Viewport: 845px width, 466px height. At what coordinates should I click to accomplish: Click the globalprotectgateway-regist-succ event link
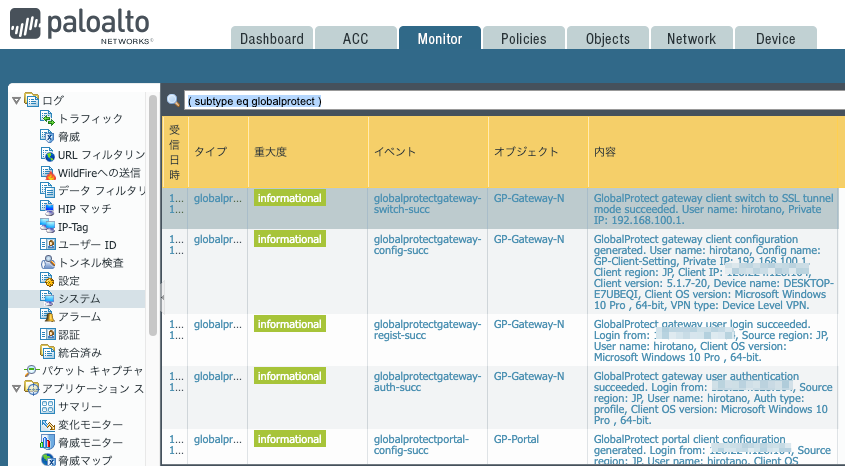427,330
